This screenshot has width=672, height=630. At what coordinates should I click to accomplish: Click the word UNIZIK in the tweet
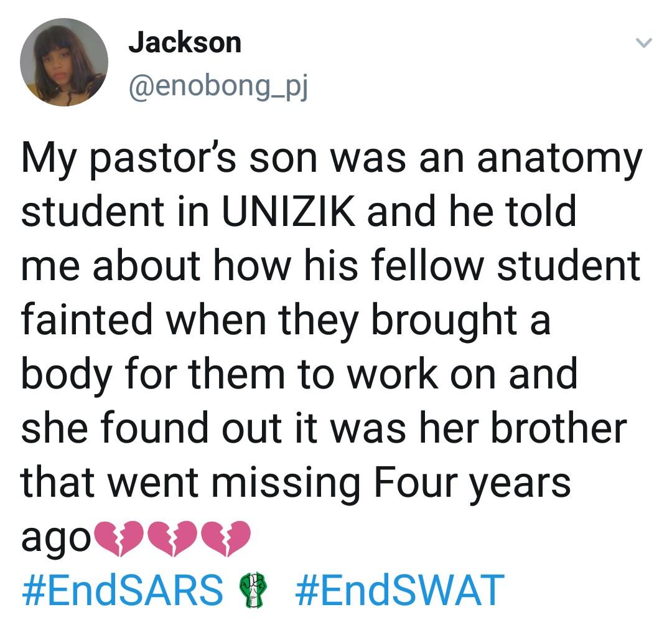click(290, 213)
